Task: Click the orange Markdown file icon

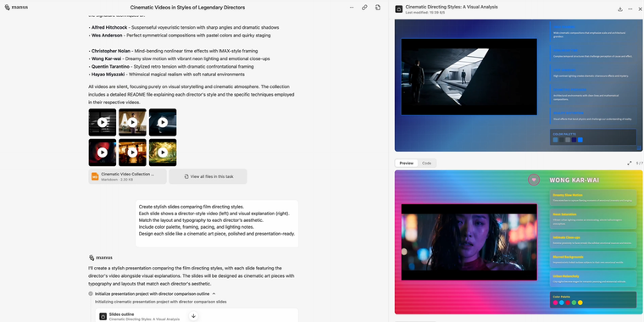Action: pyautogui.click(x=95, y=176)
